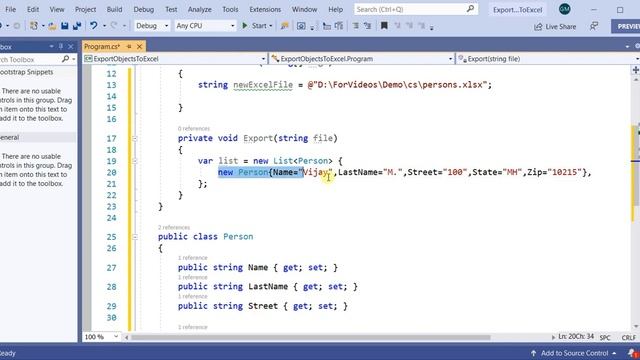Image resolution: width=640 pixels, height=360 pixels.
Task: Open notifications bell in status bar
Action: (x=632, y=353)
